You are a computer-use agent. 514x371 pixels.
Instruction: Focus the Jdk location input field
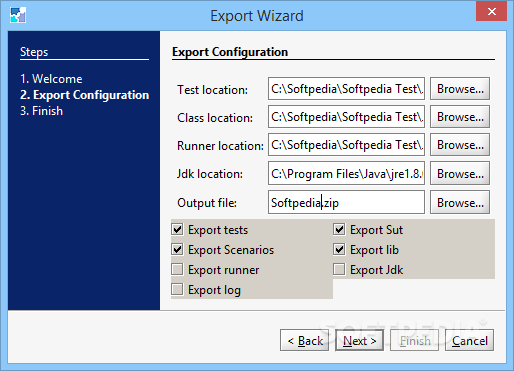tap(346, 173)
